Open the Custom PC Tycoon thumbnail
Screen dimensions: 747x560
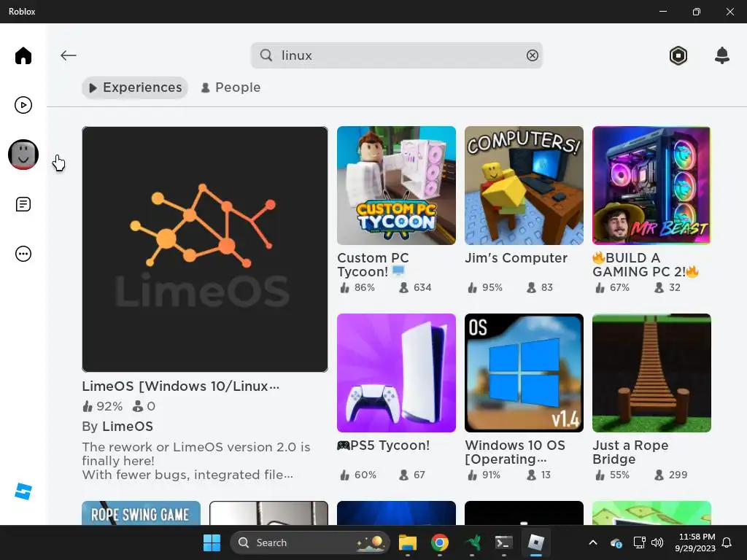click(x=396, y=185)
